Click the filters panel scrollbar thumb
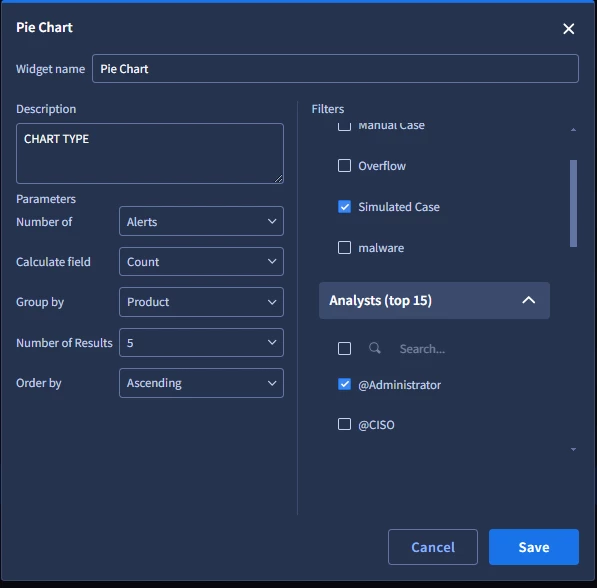The image size is (597, 588). [x=573, y=203]
